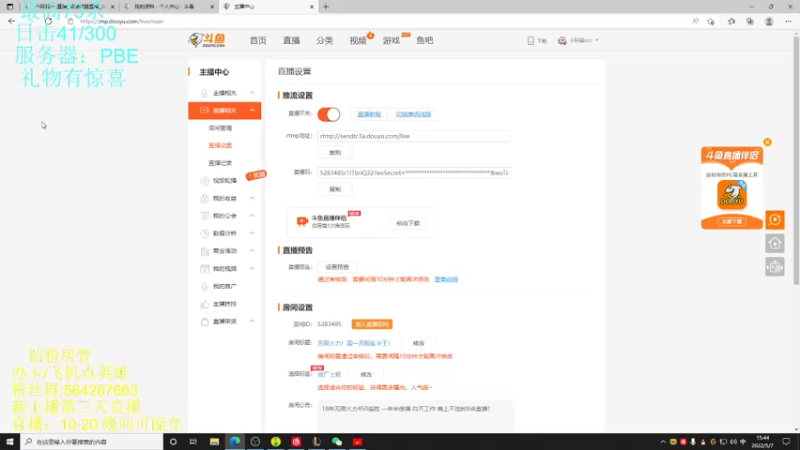Expand the 我的公会 sidebar section
The width and height of the screenshot is (800, 450).
252,216
